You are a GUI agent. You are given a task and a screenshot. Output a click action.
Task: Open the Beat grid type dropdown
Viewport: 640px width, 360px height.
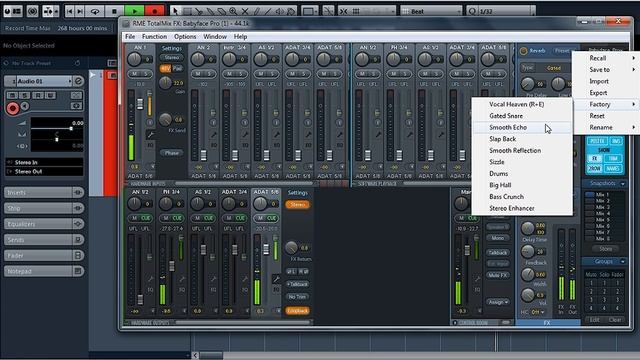432,11
